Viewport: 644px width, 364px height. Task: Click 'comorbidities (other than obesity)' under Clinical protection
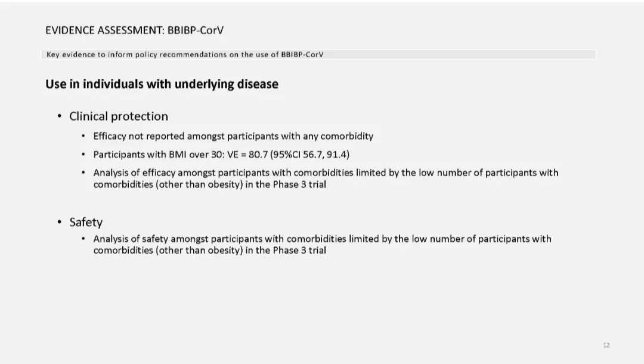(x=168, y=184)
